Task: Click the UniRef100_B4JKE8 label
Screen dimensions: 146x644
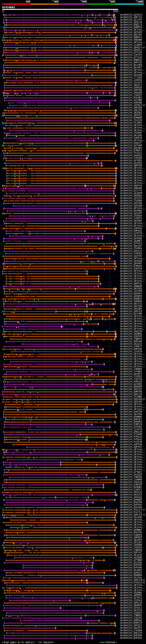Action: [x=131, y=65]
